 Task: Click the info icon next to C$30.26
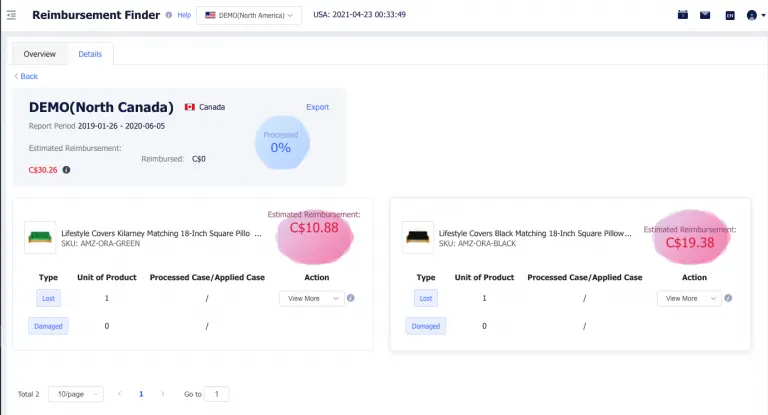pos(66,170)
